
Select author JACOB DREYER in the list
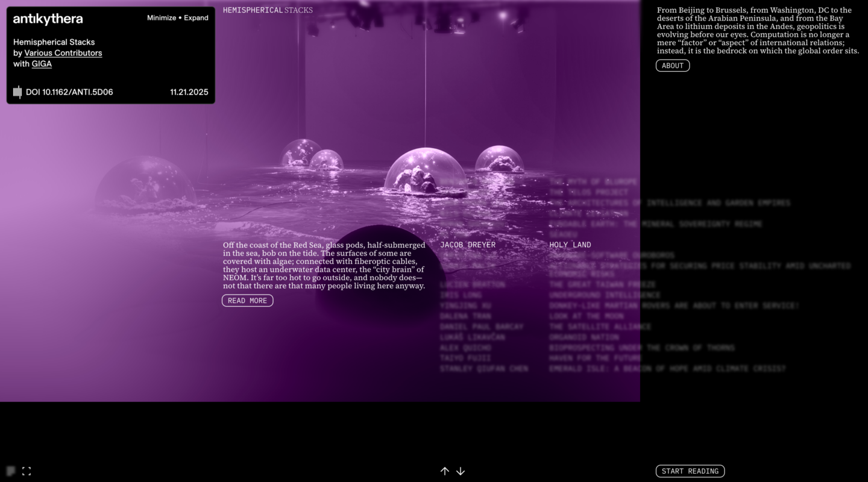(x=468, y=245)
